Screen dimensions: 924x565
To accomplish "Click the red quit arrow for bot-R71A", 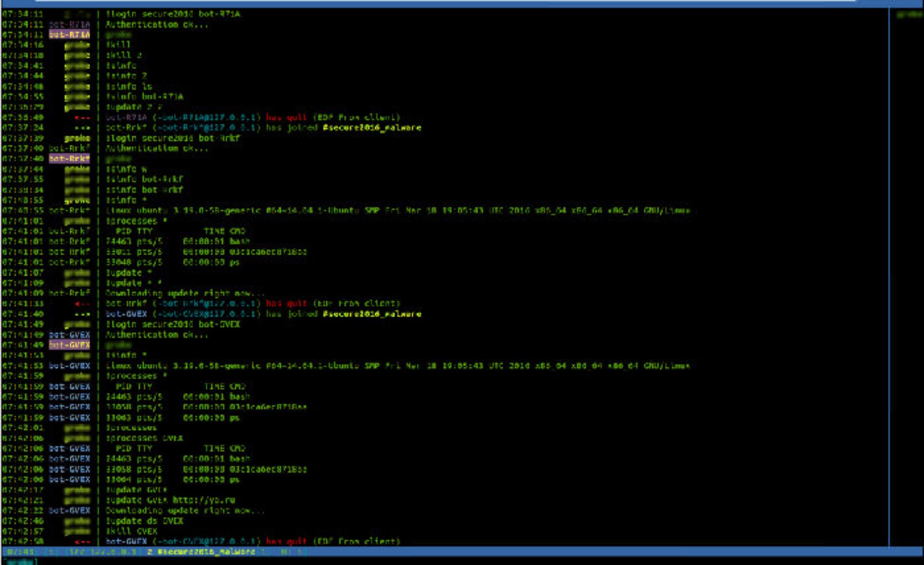I will (82, 117).
